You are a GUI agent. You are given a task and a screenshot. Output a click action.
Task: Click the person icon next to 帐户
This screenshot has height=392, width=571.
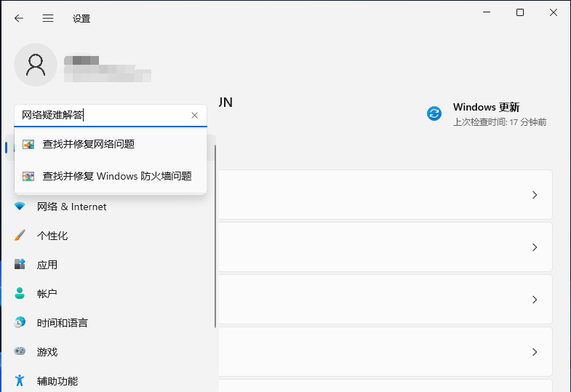[x=20, y=293]
